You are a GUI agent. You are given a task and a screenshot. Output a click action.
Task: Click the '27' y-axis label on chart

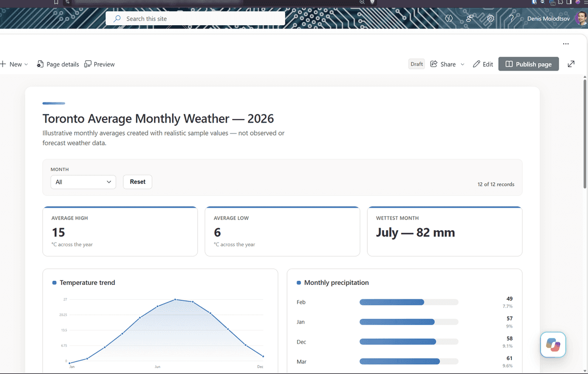(x=66, y=299)
